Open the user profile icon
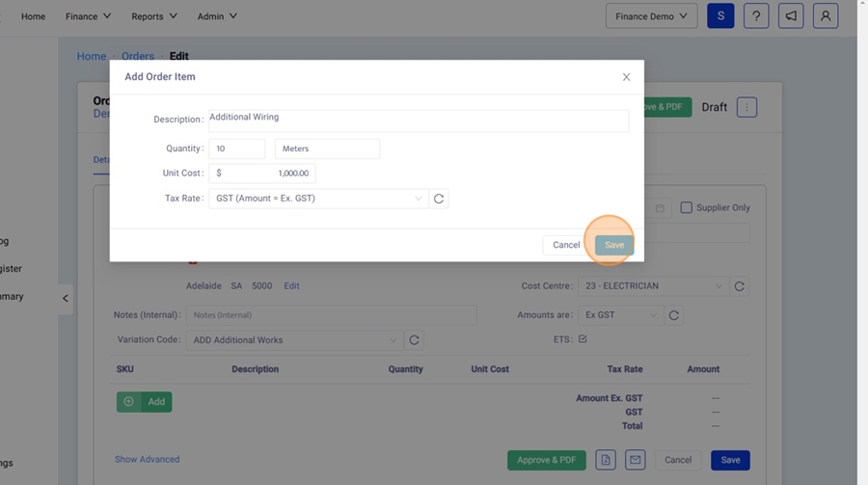The width and height of the screenshot is (868, 485). (826, 16)
